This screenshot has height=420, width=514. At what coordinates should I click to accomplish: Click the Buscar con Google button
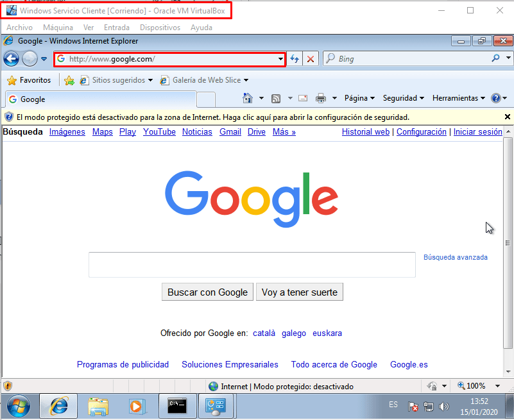click(207, 292)
